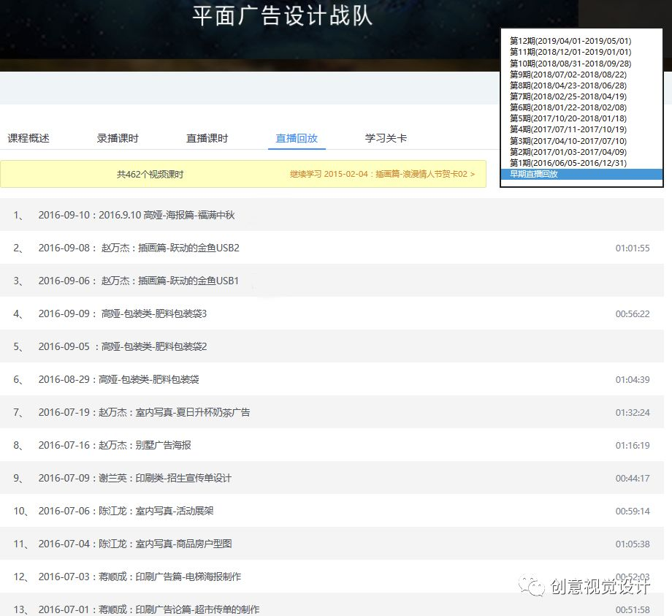Select 第10期 (2018/08/31-2018/09/28) option
This screenshot has height=616, width=672.
coord(570,64)
